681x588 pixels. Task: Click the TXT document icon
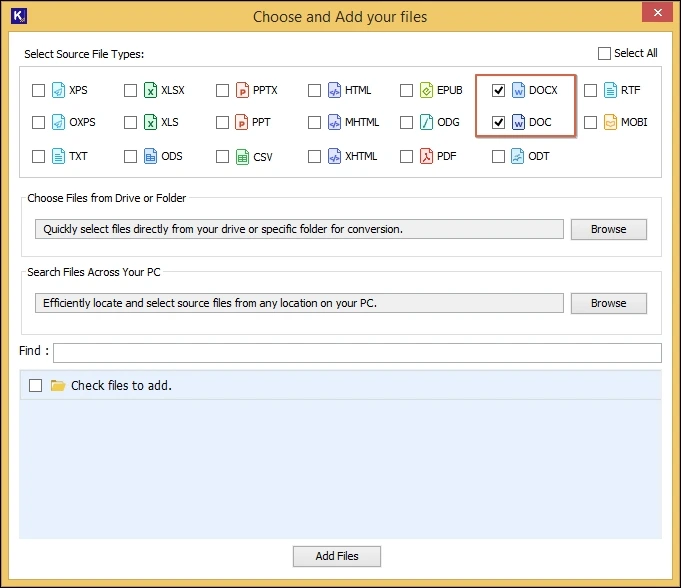[x=58, y=156]
